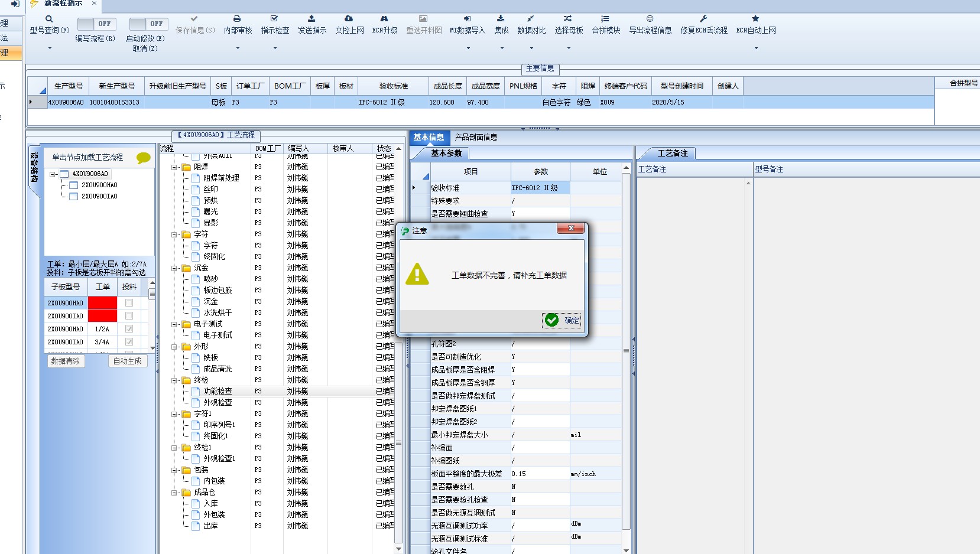Open dropdown arrow under ECN自动上网
This screenshot has height=554, width=980.
[x=756, y=48]
